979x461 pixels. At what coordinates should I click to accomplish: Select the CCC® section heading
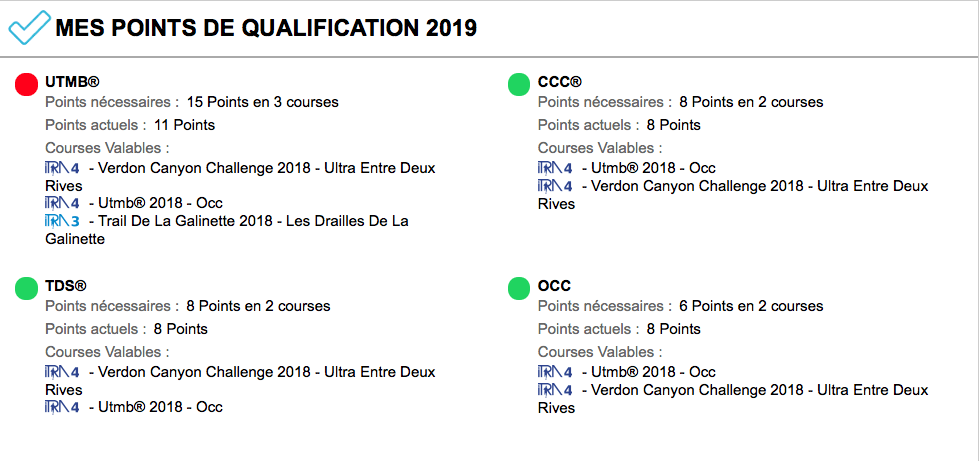559,82
